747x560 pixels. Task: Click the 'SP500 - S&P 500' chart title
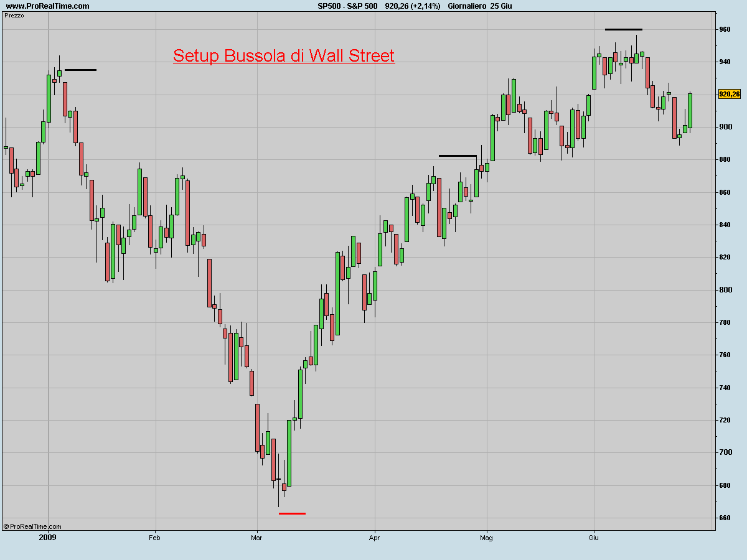coord(347,6)
